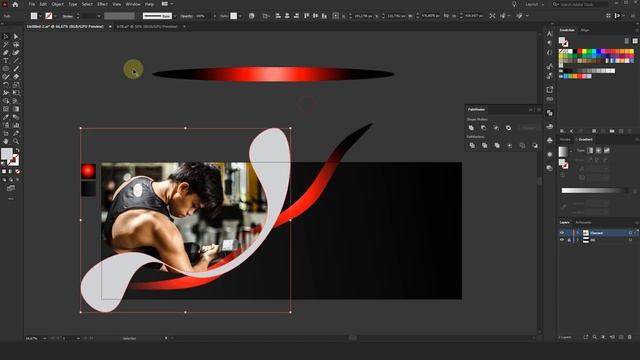Image resolution: width=640 pixels, height=360 pixels.
Task: Choose the Pen tool
Action: (x=6, y=53)
